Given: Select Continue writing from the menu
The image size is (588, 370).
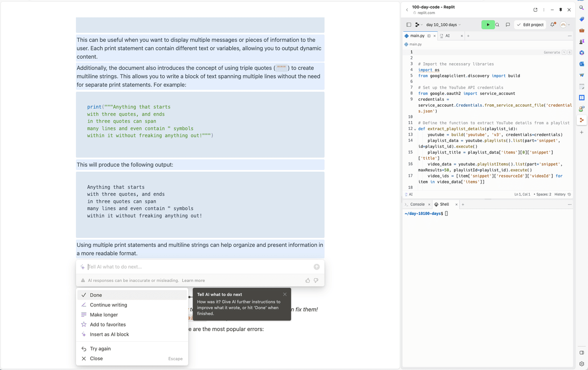Looking at the screenshot, I should pos(109,304).
